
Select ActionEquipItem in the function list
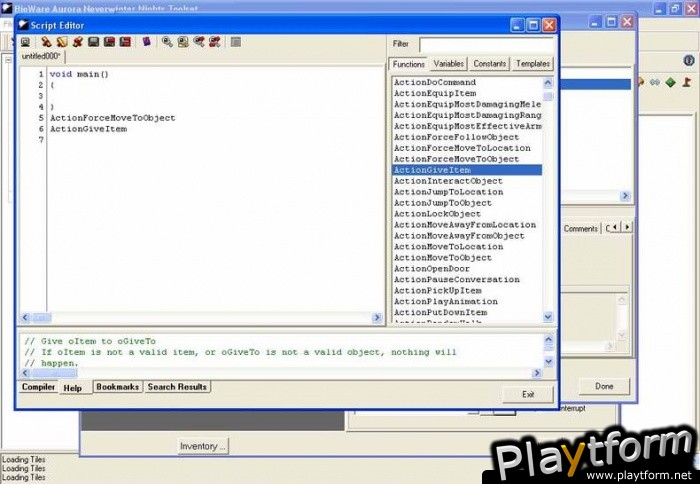pyautogui.click(x=467, y=93)
